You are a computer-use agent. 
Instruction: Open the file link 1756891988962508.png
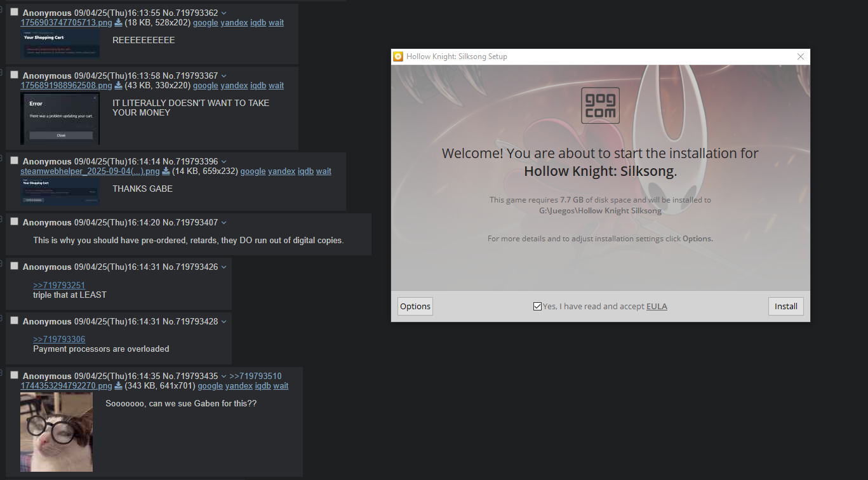point(66,86)
